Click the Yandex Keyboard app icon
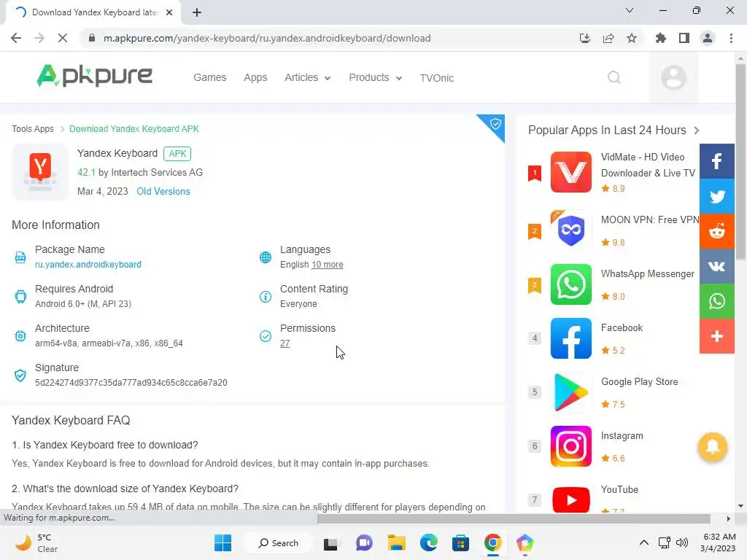The image size is (747, 560). pos(40,172)
